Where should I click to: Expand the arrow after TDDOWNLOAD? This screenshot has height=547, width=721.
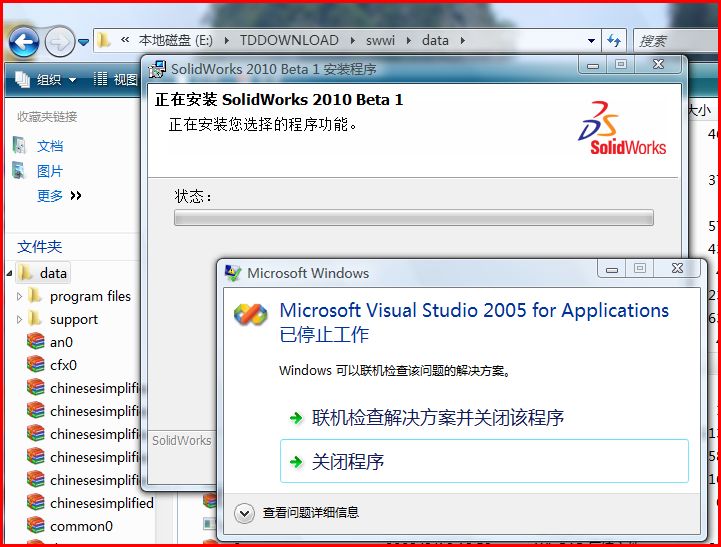[352, 40]
